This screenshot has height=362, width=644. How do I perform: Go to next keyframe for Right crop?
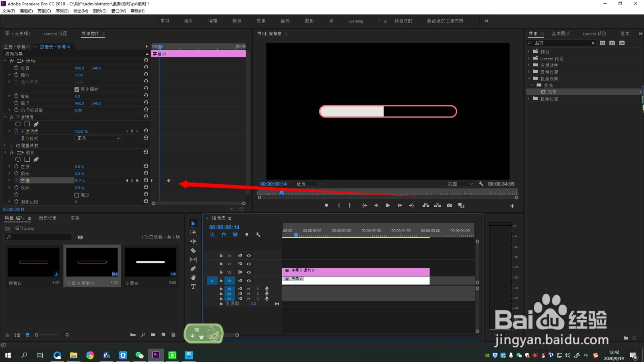[137, 181]
